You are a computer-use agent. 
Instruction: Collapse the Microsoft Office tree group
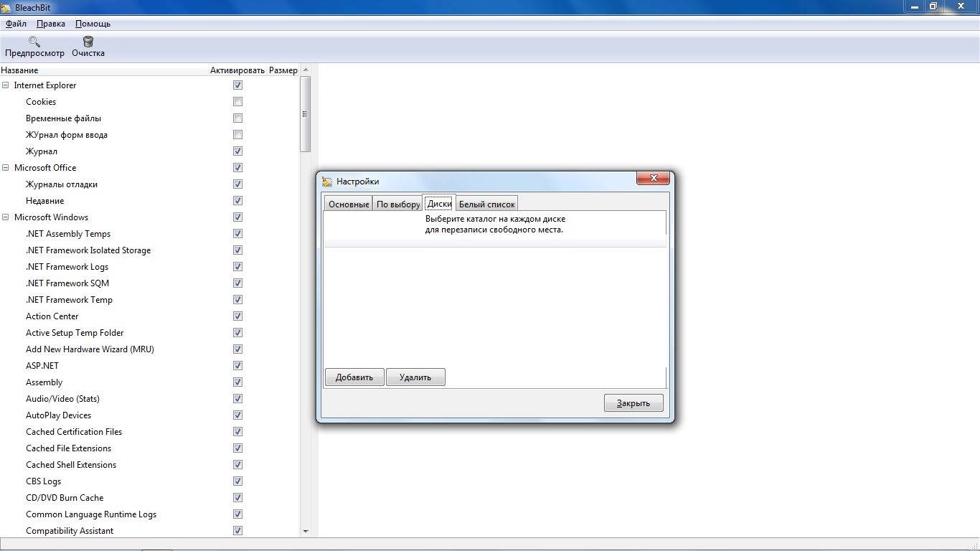(x=6, y=168)
